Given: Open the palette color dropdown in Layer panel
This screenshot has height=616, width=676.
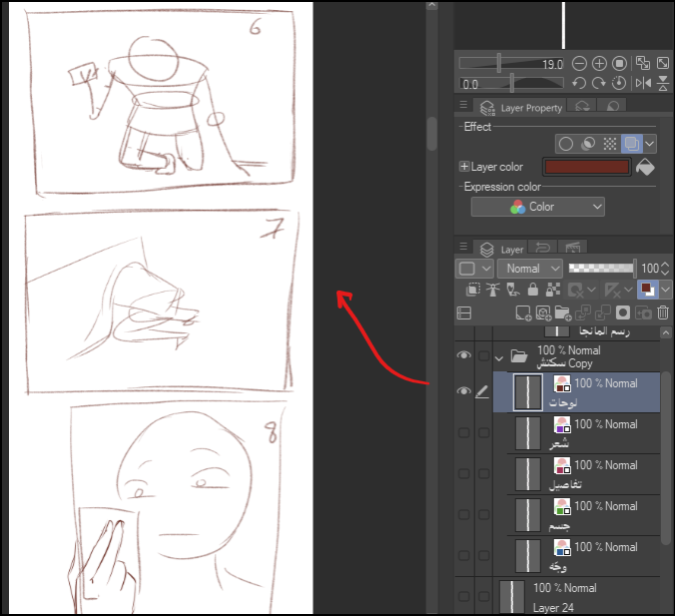Looking at the screenshot, I should point(474,269).
